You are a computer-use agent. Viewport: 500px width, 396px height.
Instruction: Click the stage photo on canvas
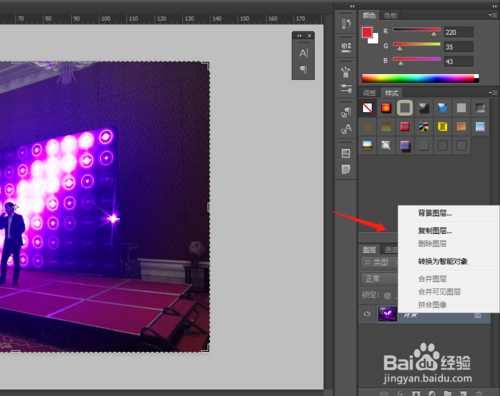(105, 207)
